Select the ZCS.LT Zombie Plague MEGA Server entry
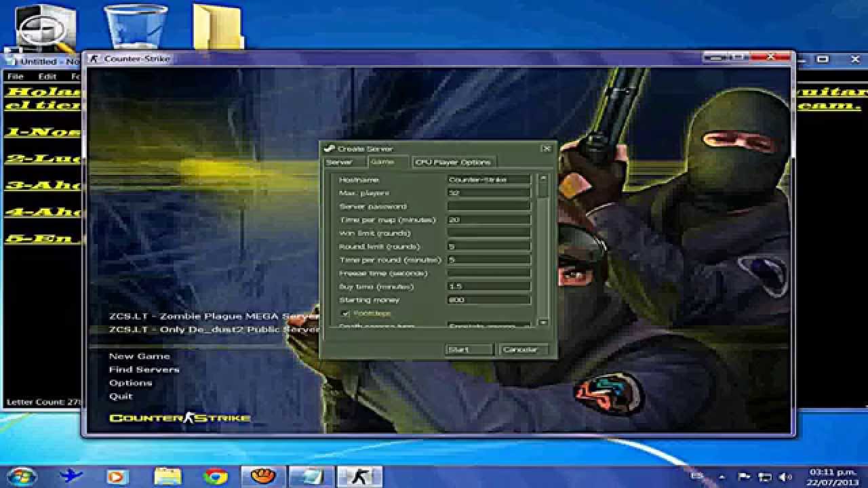The height and width of the screenshot is (488, 868). pos(214,317)
